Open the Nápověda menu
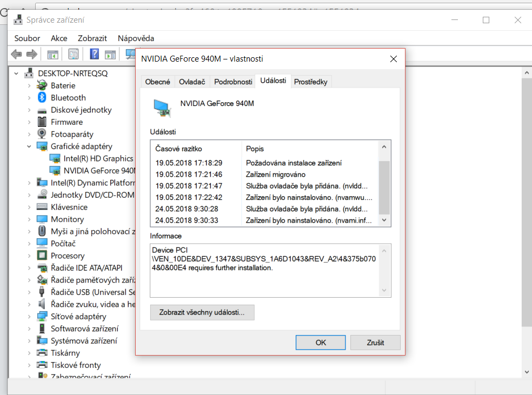Screen dimensions: 532x395 [x=136, y=38]
